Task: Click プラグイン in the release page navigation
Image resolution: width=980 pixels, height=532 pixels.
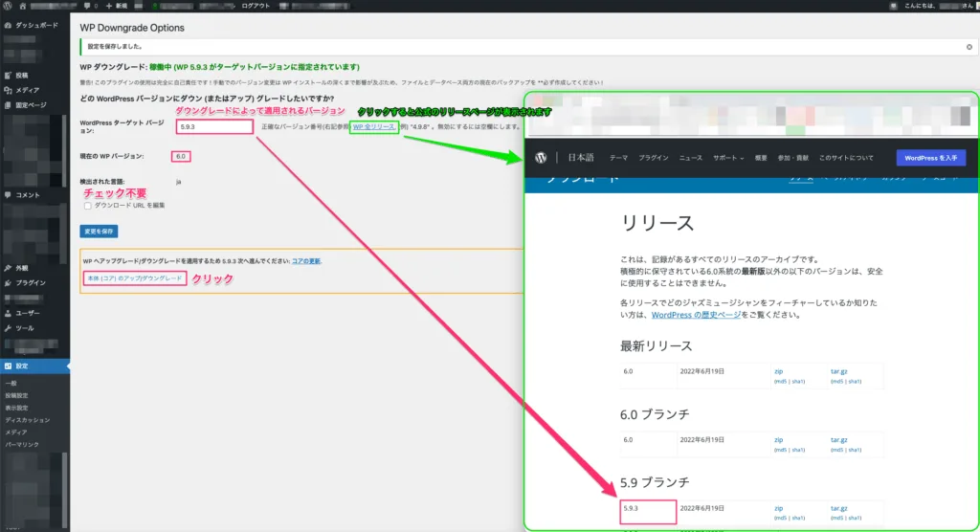Action: [x=653, y=158]
